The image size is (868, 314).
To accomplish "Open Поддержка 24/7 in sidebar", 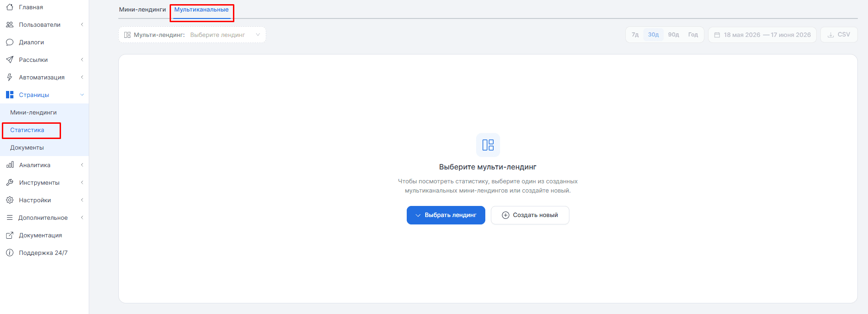I will click(43, 253).
